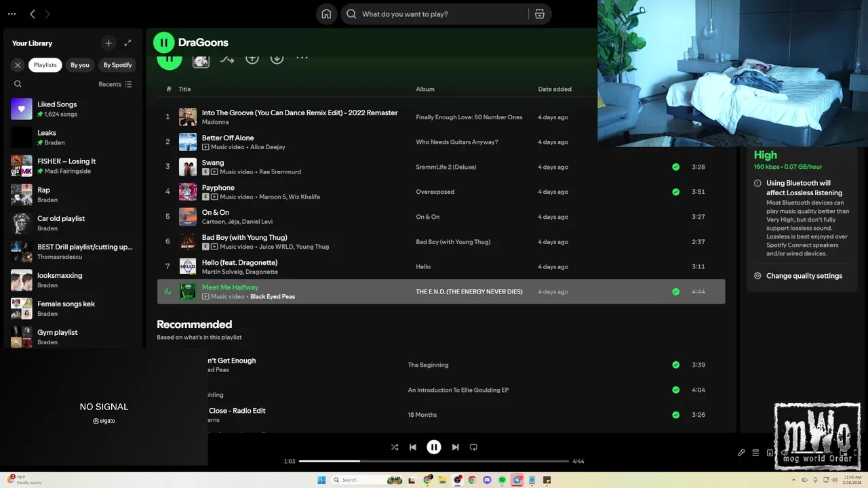The image size is (868, 488).
Task: Open File Explorer from the taskbar
Action: pos(442,480)
